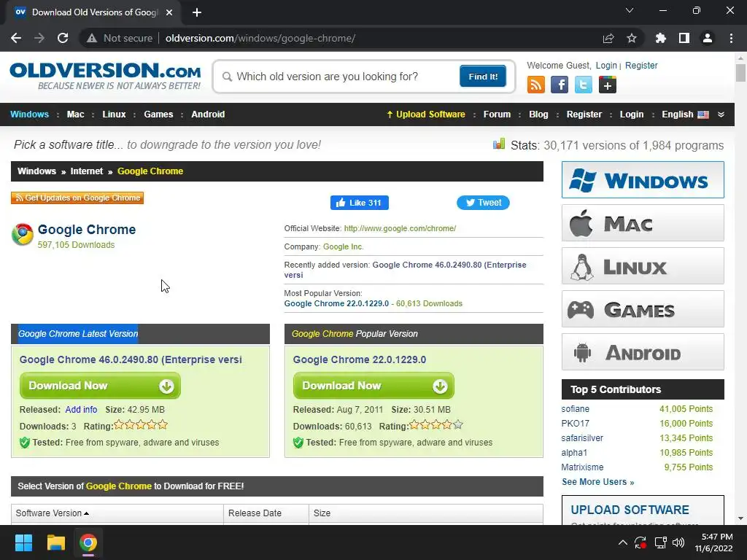747x560 pixels.
Task: Click the tab search chevron in title bar
Action: click(x=630, y=10)
